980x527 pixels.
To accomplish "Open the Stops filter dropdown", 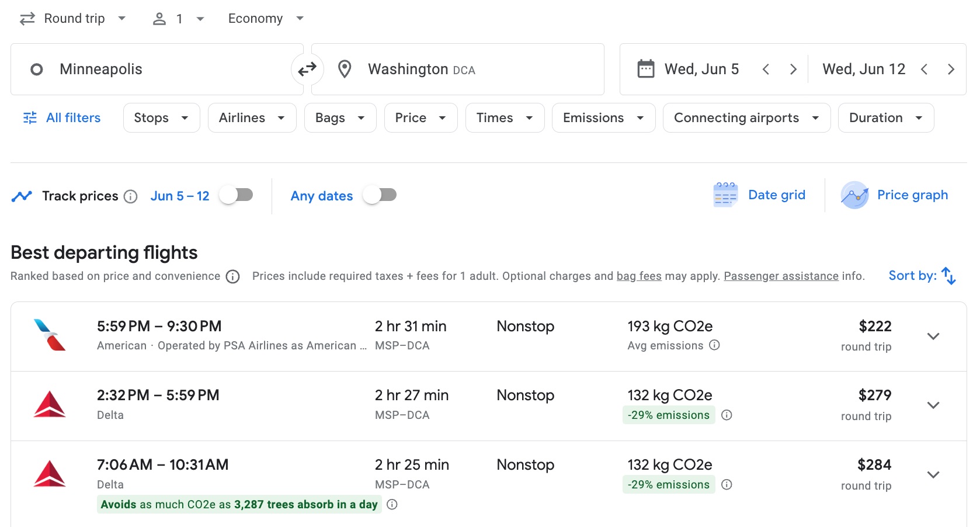I will click(x=161, y=117).
